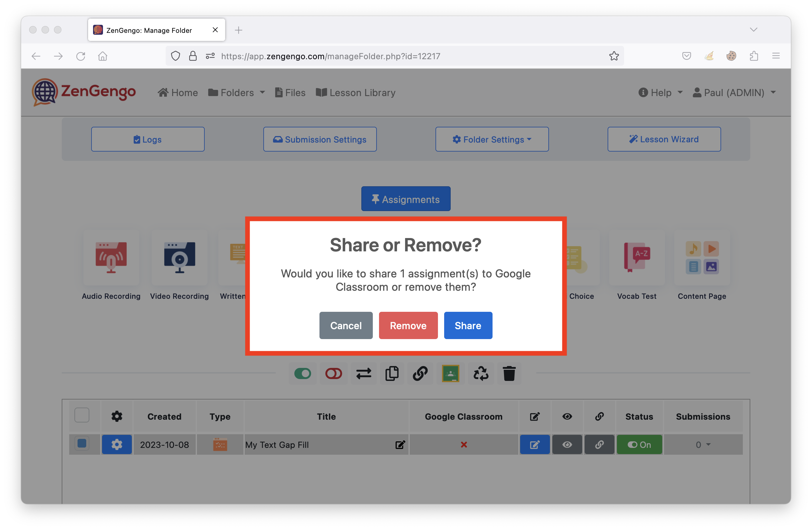Copy link button for My Text Gap Fill
Image resolution: width=812 pixels, height=530 pixels.
(x=599, y=444)
